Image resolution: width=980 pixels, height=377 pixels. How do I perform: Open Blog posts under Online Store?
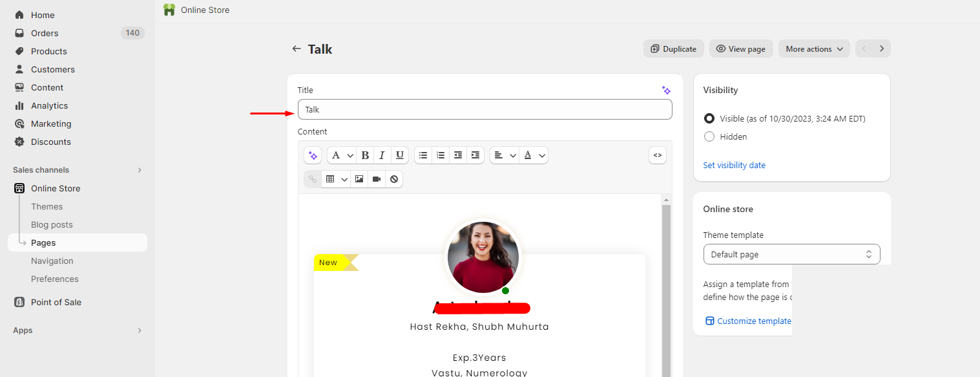pos(52,224)
